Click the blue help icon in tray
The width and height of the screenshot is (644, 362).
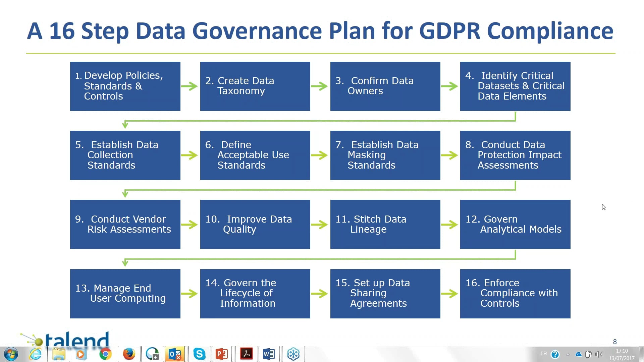pos(555,354)
